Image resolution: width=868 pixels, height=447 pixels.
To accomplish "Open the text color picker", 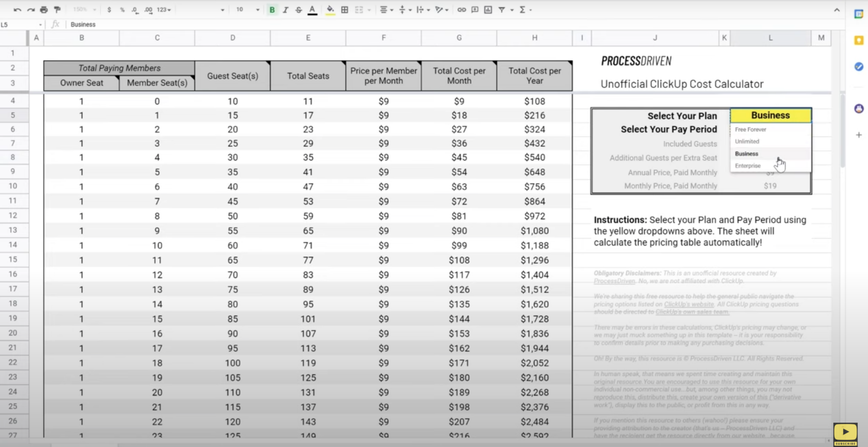I will (312, 10).
